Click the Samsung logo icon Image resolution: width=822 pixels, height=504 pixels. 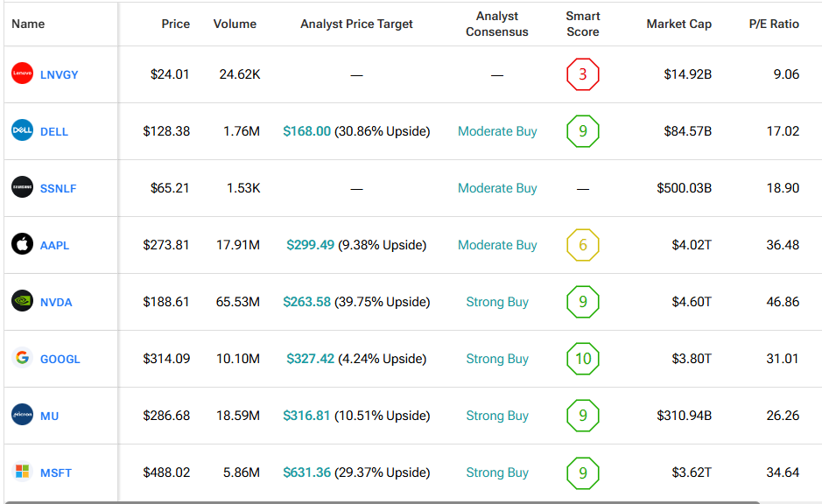tap(22, 188)
